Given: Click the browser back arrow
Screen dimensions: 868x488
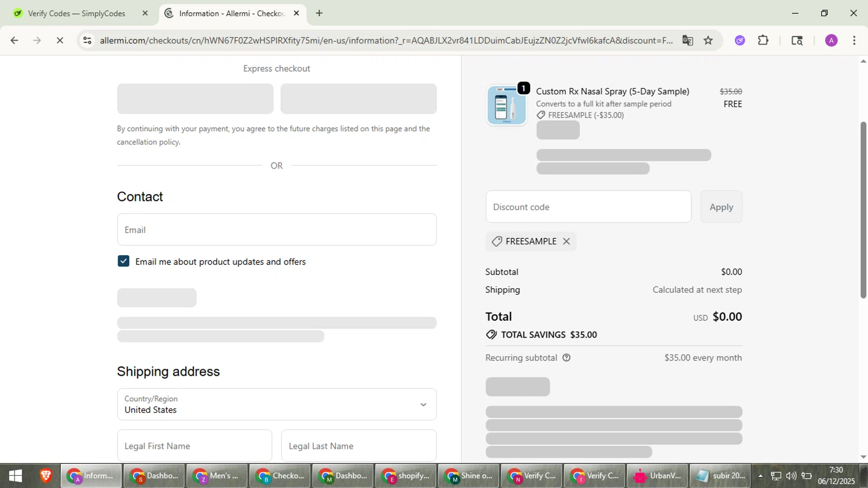Looking at the screenshot, I should [14, 41].
